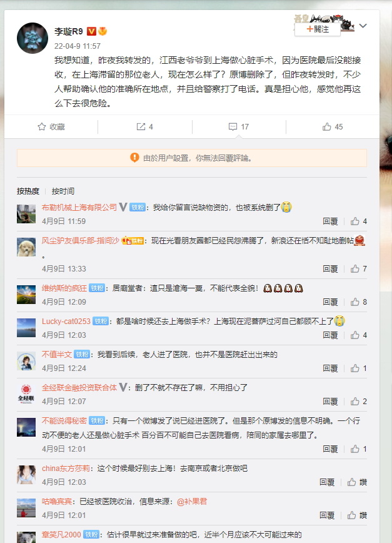Viewport: 392px width, 543px height.
Task: Click the star icon to favorite the post
Action: 41,127
